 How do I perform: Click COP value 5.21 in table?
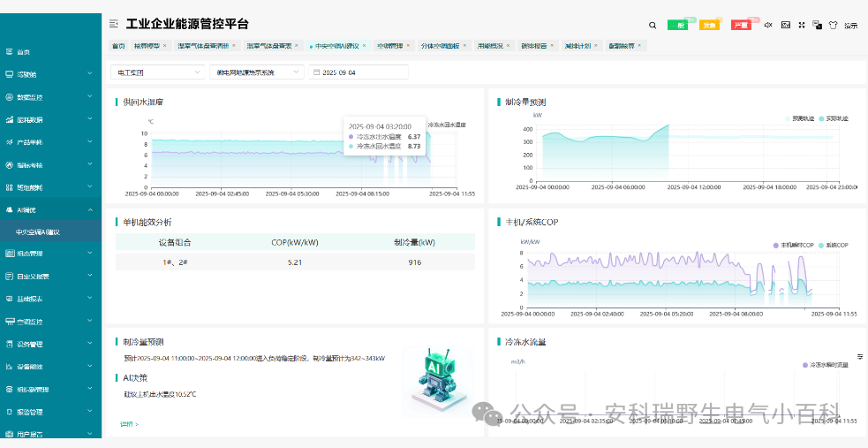point(295,262)
